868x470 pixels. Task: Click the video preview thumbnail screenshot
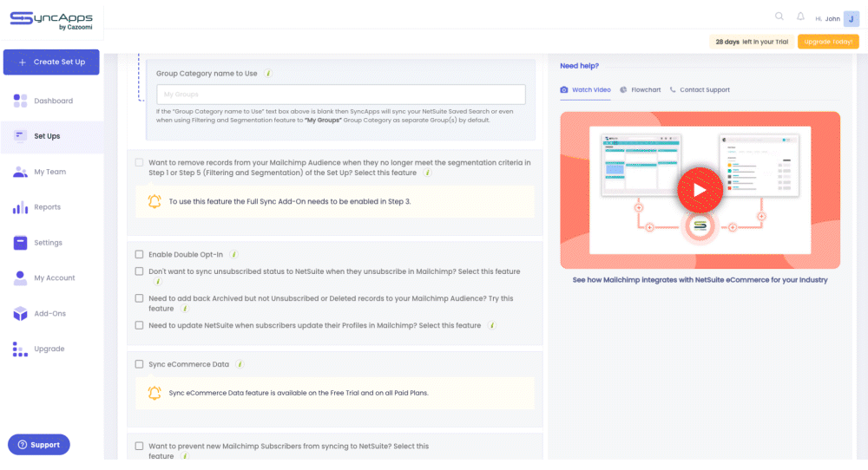[700, 190]
